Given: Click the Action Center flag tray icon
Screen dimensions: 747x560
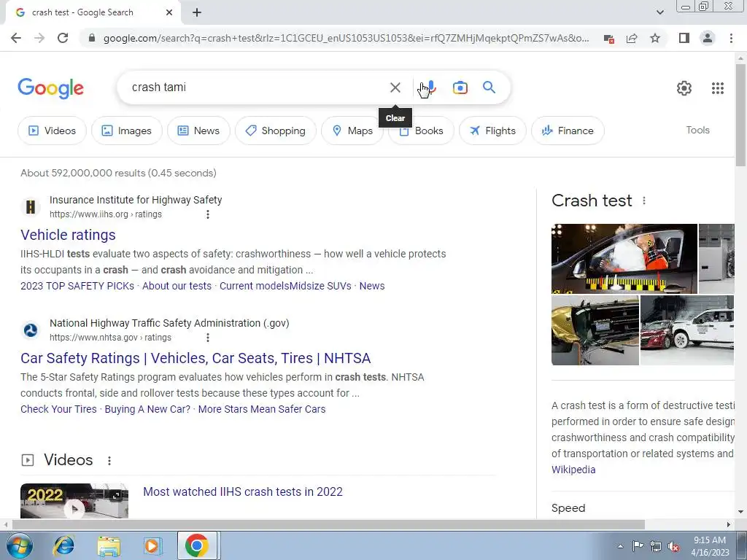Looking at the screenshot, I should point(638,546).
